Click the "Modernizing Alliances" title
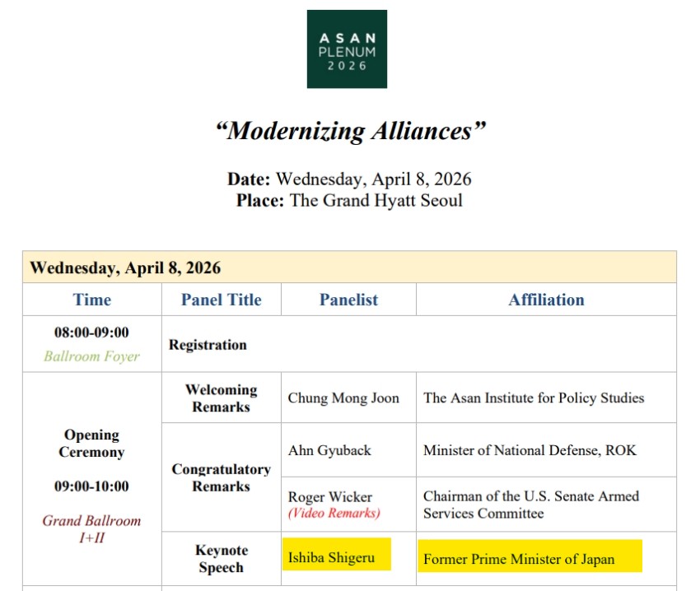The width and height of the screenshot is (700, 591). 350,131
